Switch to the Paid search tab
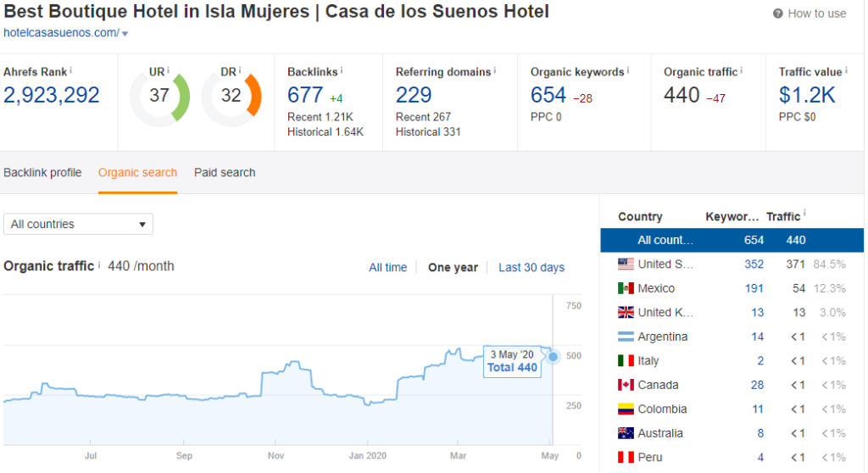868x473 pixels. [225, 172]
